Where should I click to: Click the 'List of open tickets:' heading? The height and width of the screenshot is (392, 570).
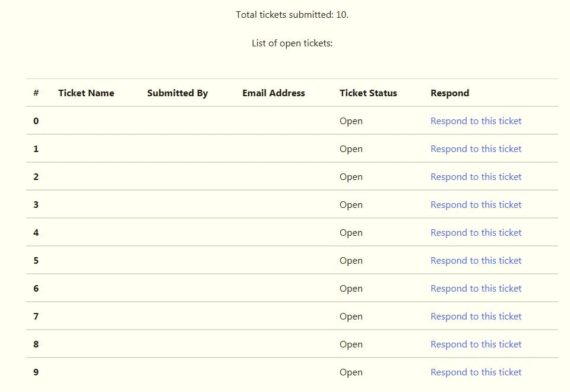pyautogui.click(x=292, y=43)
